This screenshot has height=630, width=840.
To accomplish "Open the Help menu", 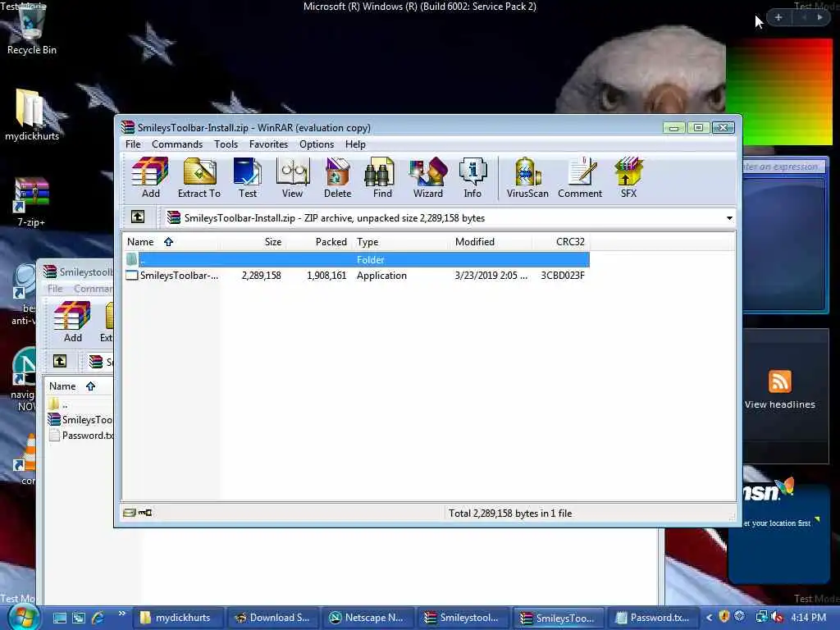I will tap(355, 144).
